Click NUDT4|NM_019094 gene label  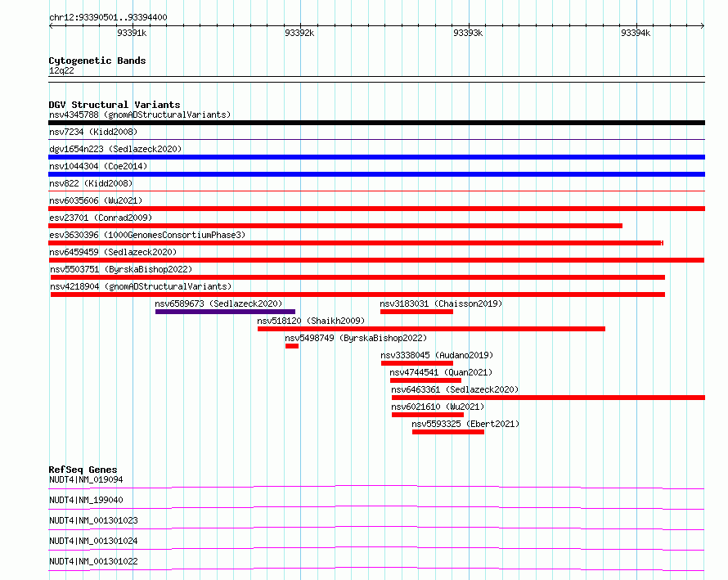pyautogui.click(x=86, y=479)
